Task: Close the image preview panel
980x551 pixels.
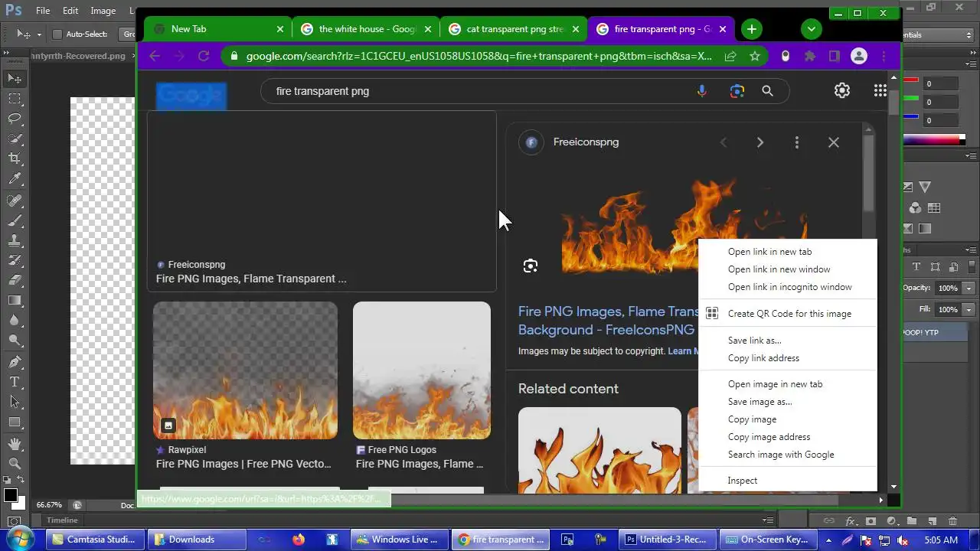Action: (x=834, y=142)
